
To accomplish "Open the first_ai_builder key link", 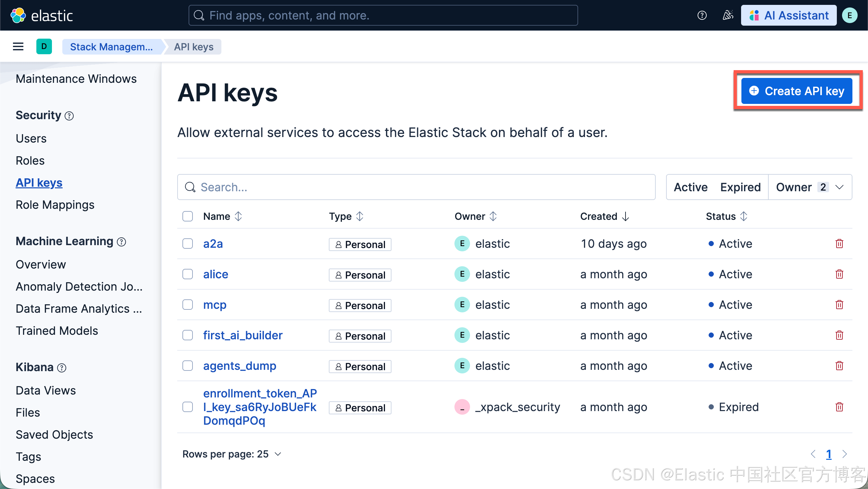I will pyautogui.click(x=242, y=335).
